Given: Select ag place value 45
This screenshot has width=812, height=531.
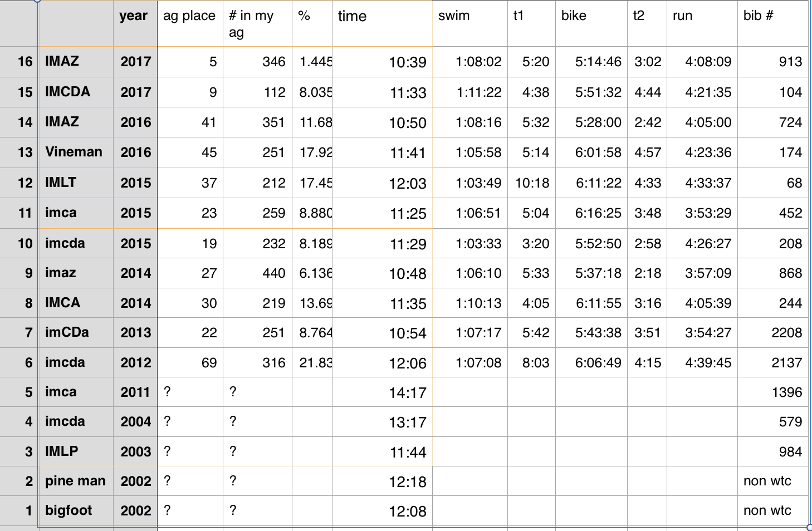Looking at the screenshot, I should (x=190, y=153).
